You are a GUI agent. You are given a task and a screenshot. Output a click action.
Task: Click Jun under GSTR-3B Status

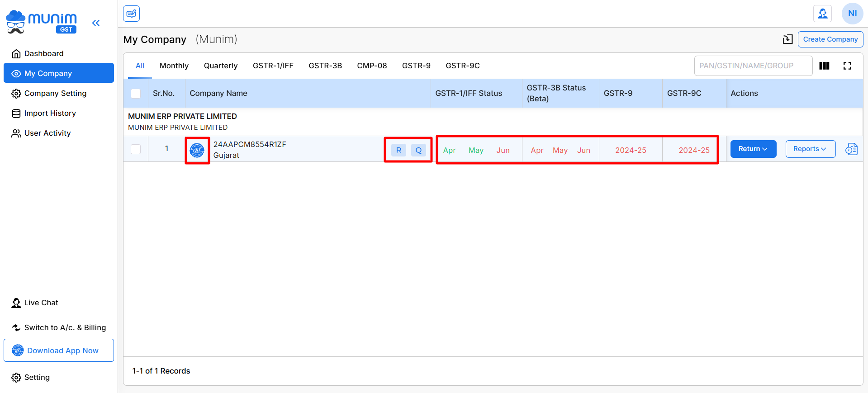(583, 151)
